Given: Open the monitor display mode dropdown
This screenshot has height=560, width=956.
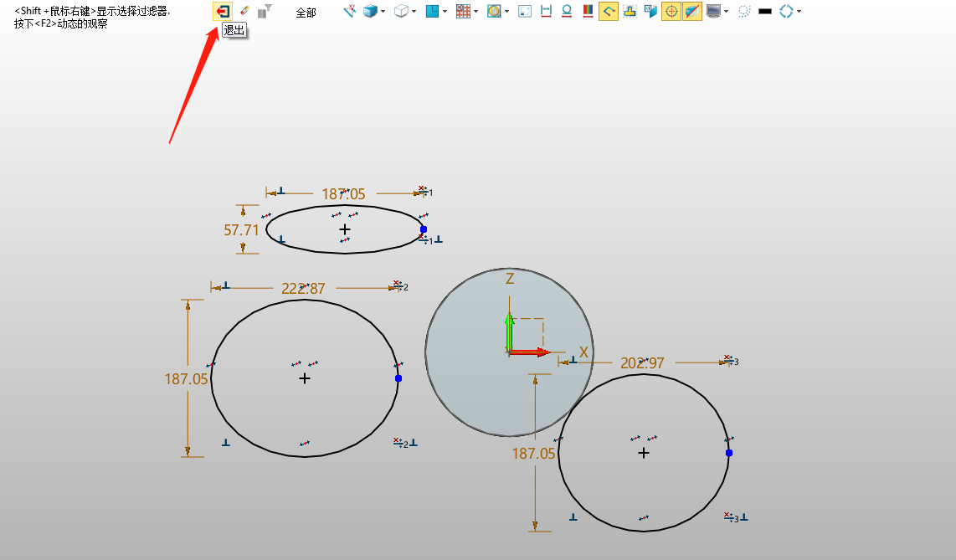Looking at the screenshot, I should coord(726,13).
